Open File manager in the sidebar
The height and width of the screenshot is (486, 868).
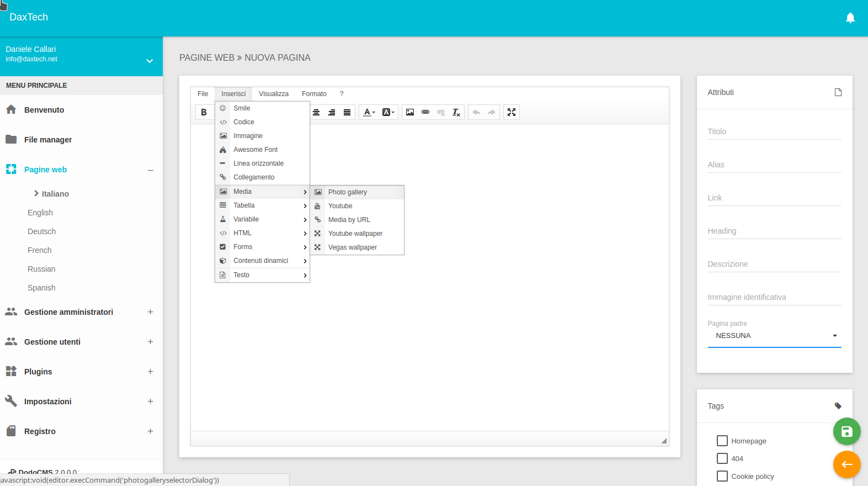click(x=81, y=140)
